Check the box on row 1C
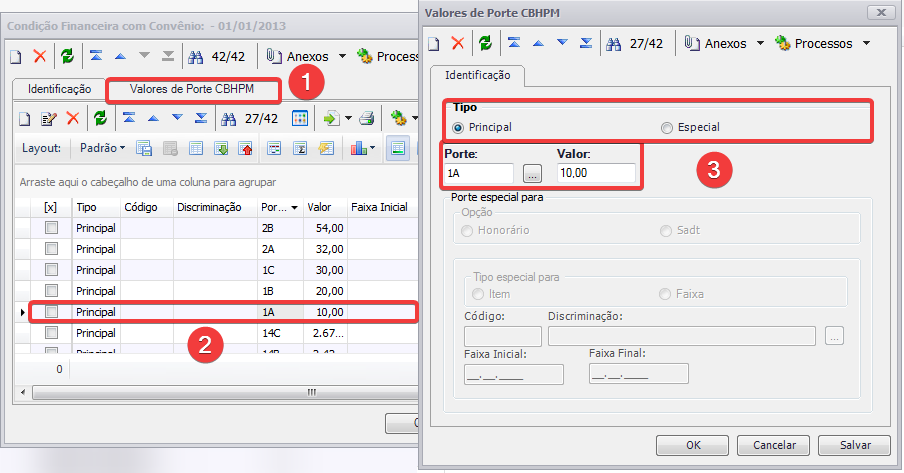 pos(51,269)
